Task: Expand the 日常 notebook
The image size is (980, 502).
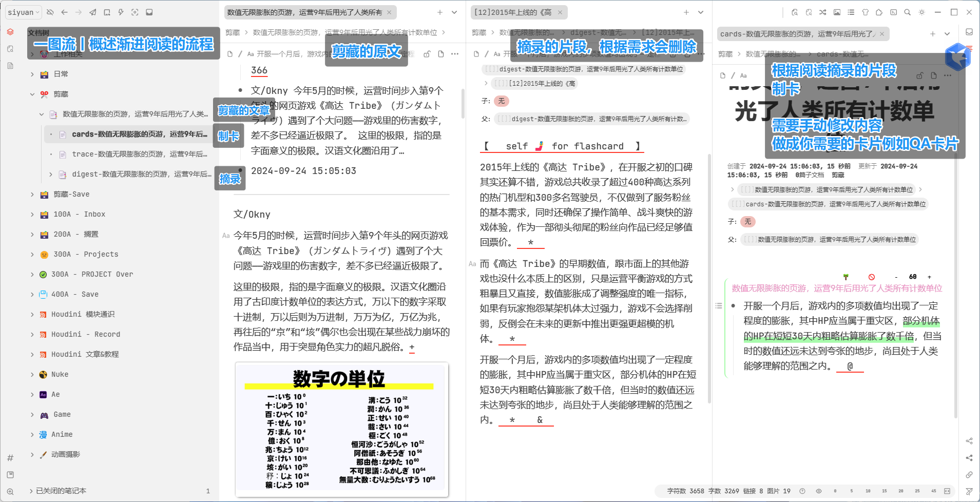Action: [32, 74]
